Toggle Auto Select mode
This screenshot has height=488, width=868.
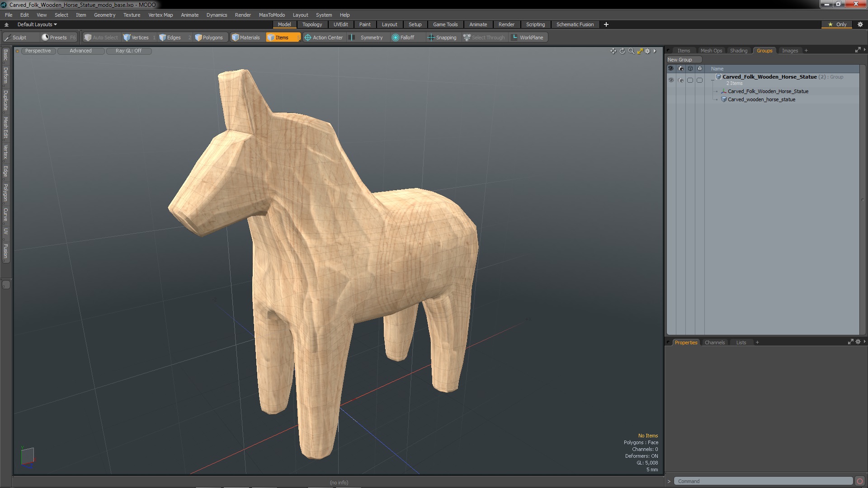pos(102,38)
